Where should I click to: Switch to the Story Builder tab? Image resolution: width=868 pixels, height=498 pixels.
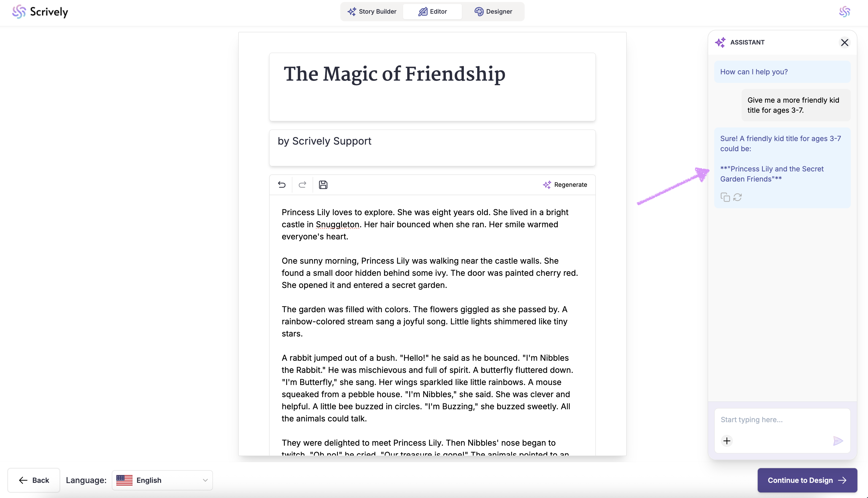pyautogui.click(x=372, y=12)
